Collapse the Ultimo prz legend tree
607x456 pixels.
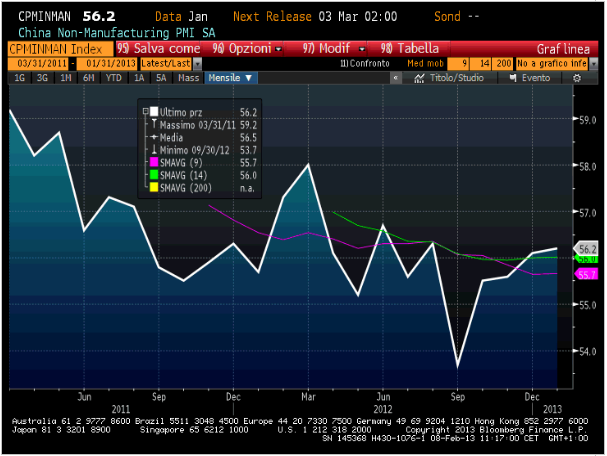pyautogui.click(x=145, y=112)
